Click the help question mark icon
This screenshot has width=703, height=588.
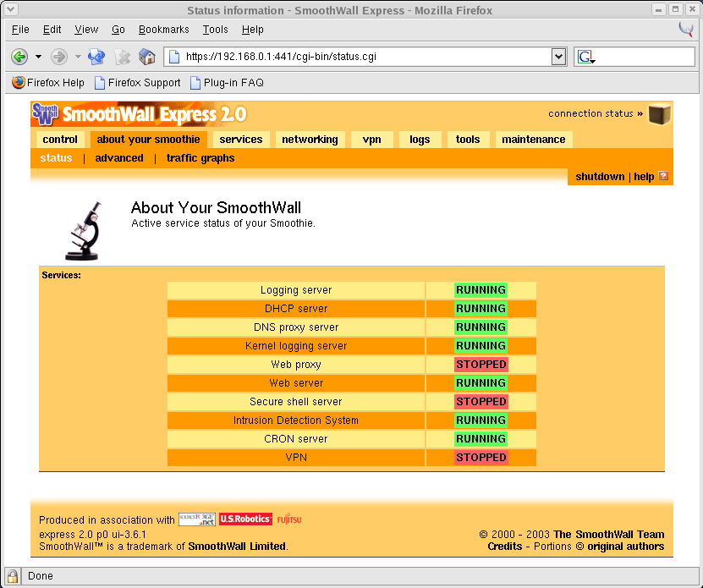click(663, 176)
